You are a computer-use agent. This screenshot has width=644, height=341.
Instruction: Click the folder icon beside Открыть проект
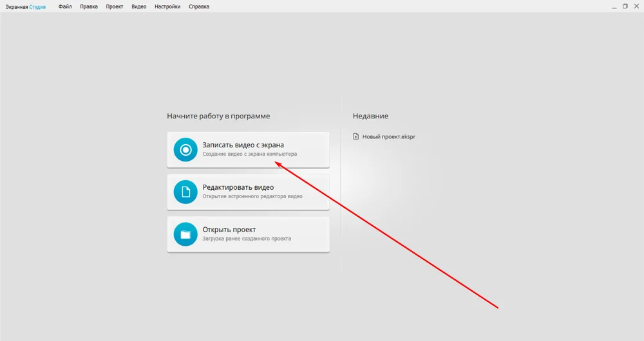coord(185,234)
